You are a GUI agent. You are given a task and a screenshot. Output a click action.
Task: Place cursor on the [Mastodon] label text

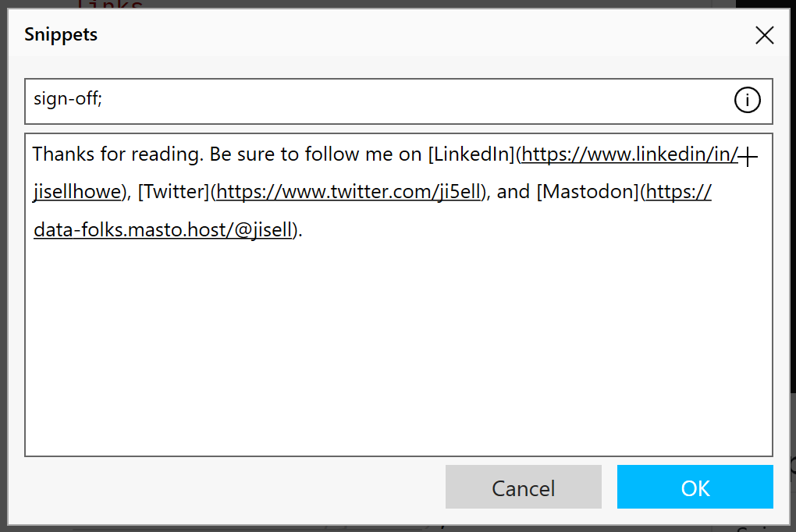click(588, 192)
